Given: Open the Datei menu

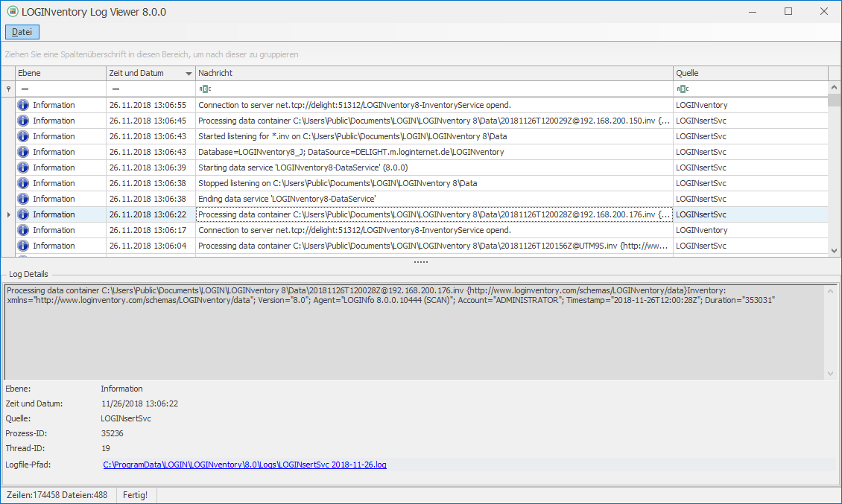Looking at the screenshot, I should click(22, 32).
